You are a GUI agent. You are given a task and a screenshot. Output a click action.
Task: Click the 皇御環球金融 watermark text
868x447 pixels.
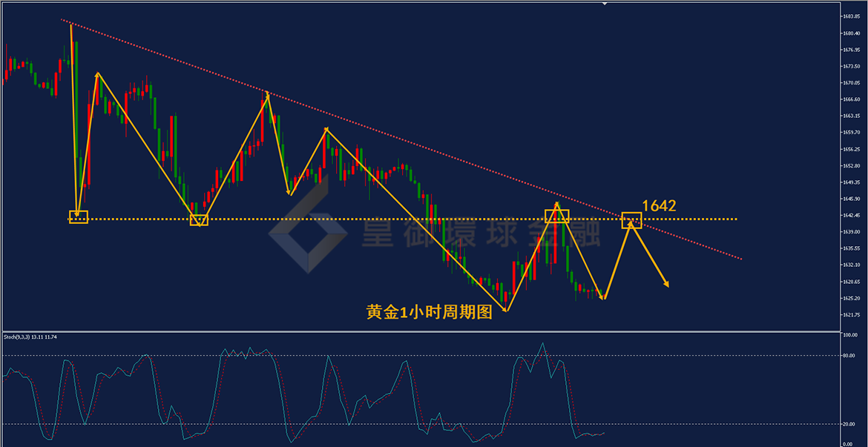tap(481, 231)
